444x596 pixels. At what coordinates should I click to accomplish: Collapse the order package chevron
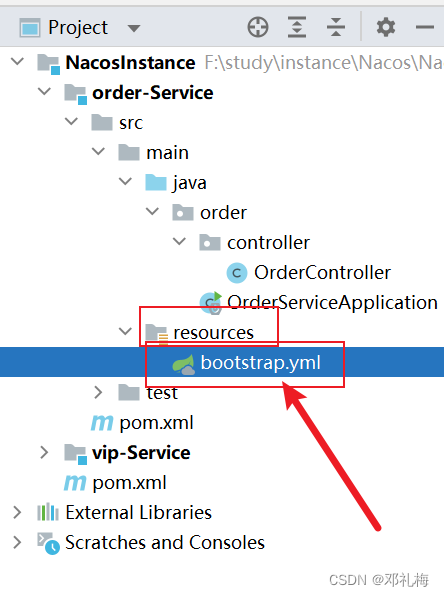pyautogui.click(x=152, y=211)
